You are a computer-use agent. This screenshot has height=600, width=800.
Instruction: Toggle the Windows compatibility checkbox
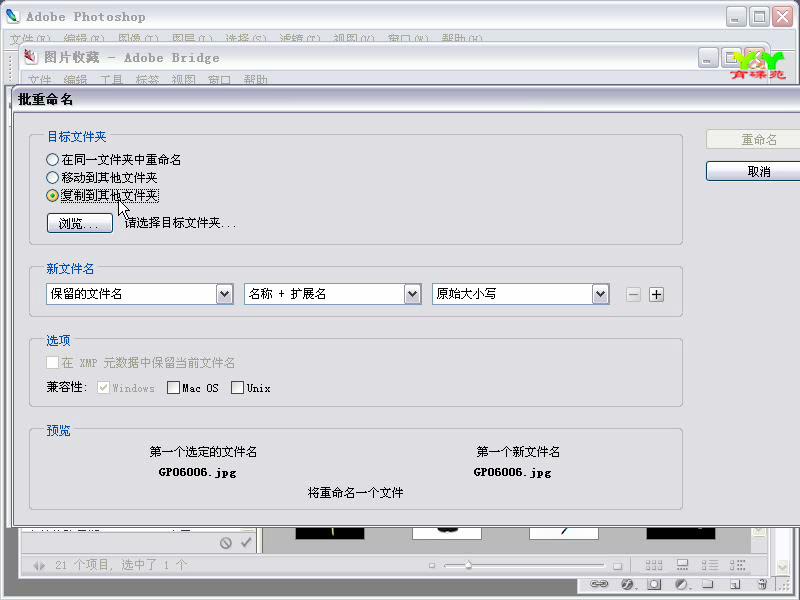click(x=104, y=388)
